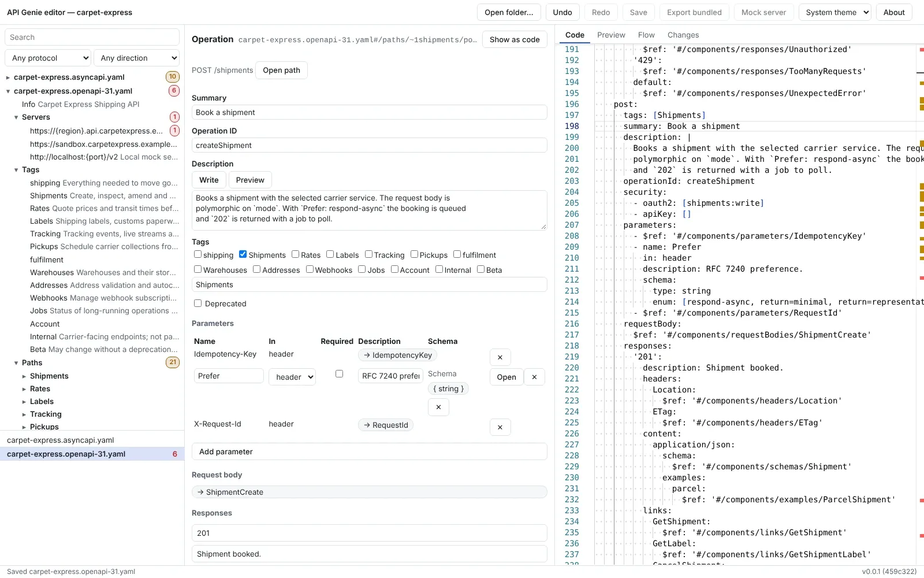924x578 pixels.
Task: Open the IdempotencyKey reference chip
Action: point(398,355)
